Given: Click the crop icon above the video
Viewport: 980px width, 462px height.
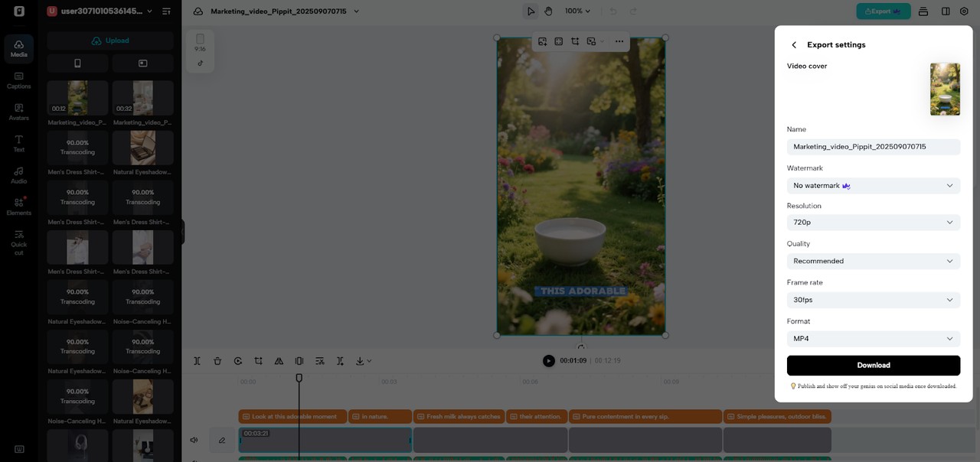Looking at the screenshot, I should point(575,41).
